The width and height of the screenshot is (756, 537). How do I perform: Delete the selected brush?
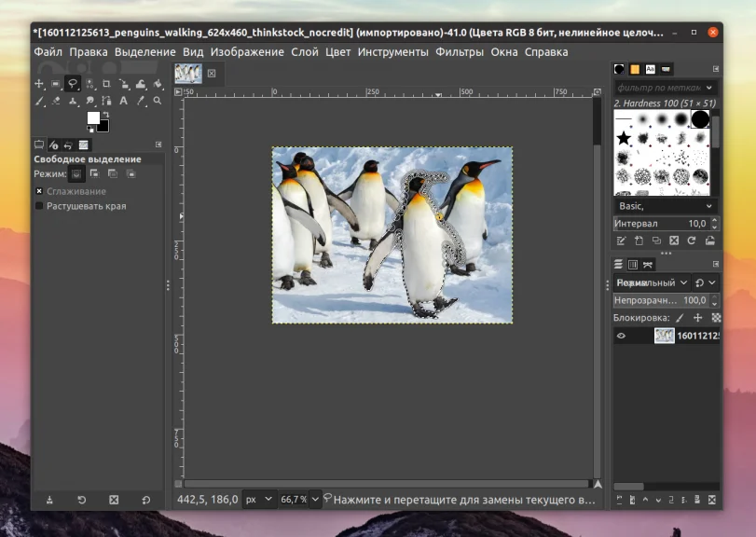point(675,240)
